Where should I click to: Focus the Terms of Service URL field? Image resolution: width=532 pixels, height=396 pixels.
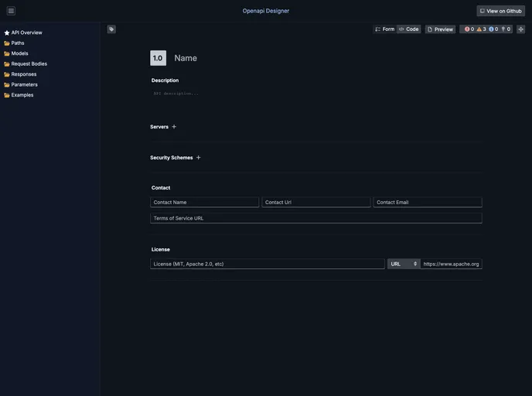315,218
